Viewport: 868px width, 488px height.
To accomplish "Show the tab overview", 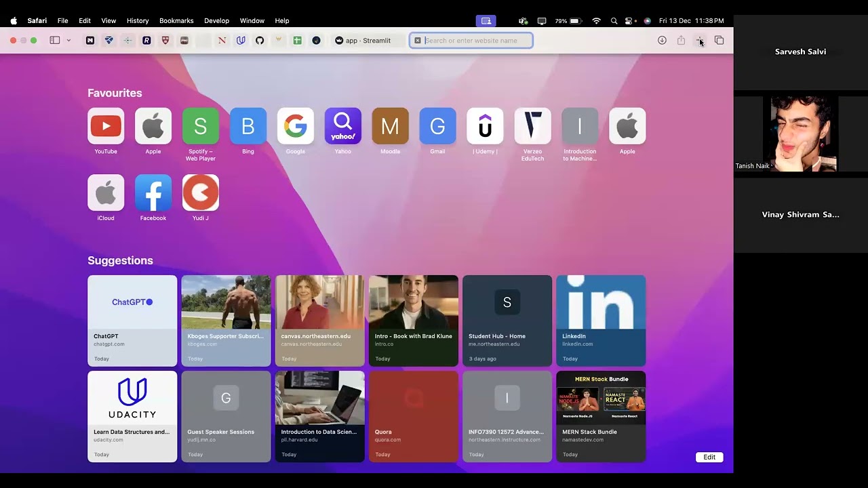I will point(719,41).
